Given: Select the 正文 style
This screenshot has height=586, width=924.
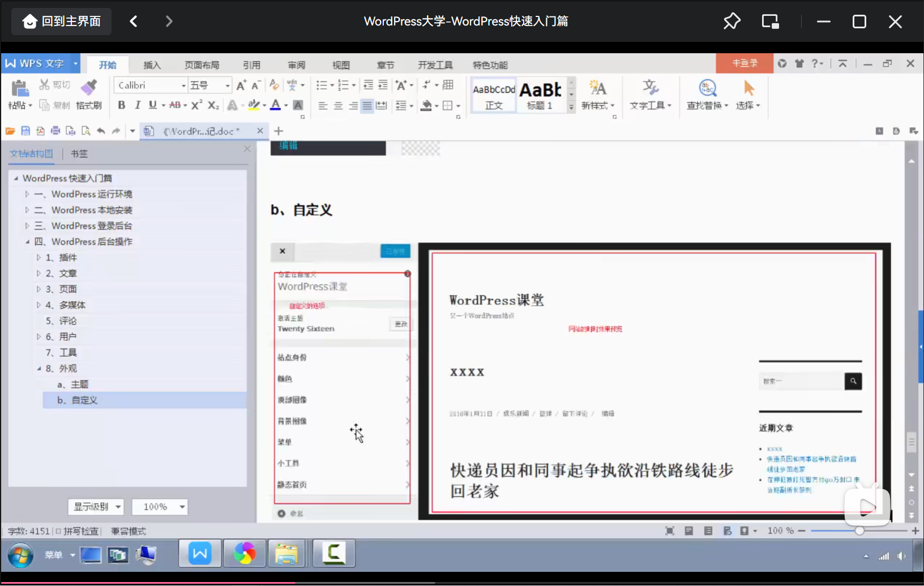Looking at the screenshot, I should [494, 95].
